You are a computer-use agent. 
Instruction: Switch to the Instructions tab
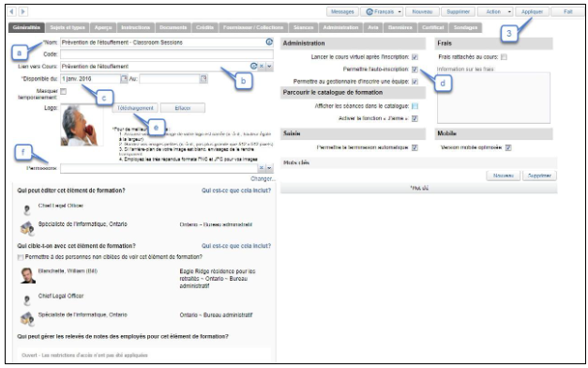(x=136, y=27)
